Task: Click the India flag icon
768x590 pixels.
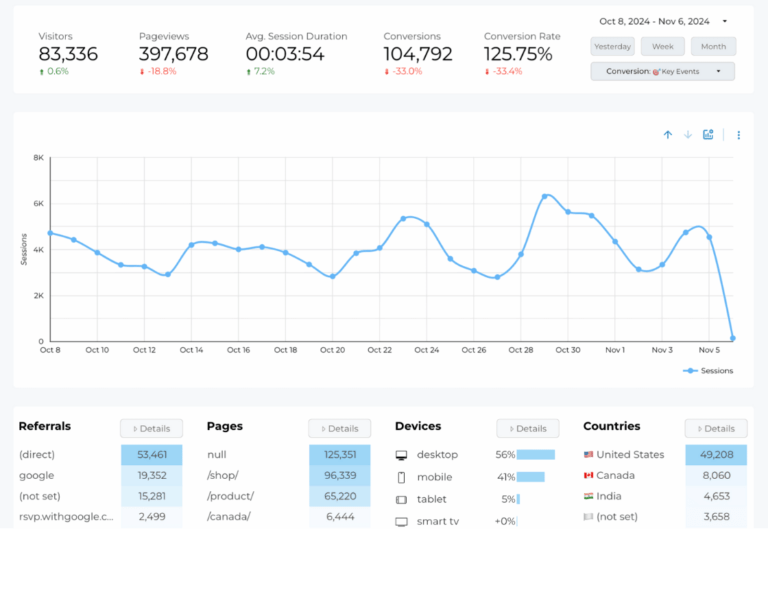Action: (588, 496)
